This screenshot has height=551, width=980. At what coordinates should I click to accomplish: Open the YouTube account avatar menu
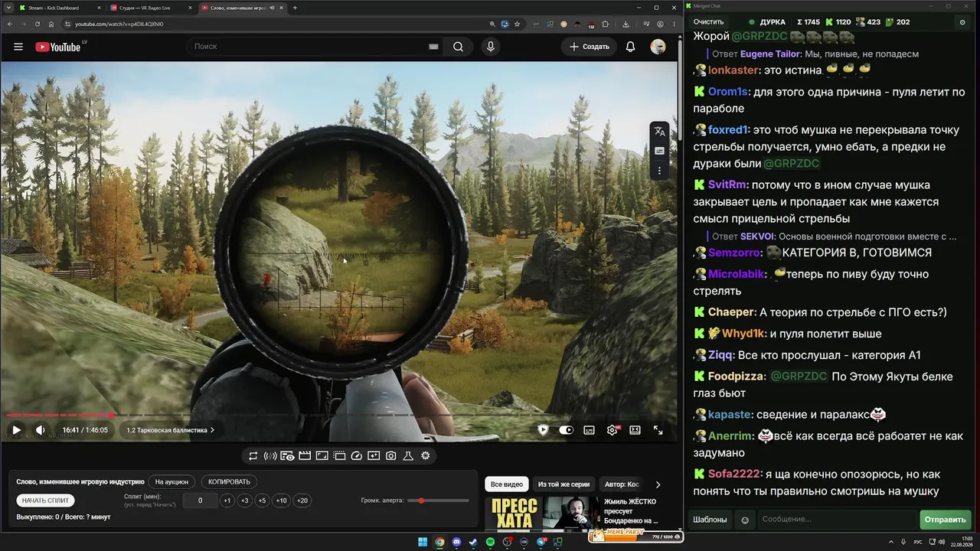click(658, 47)
